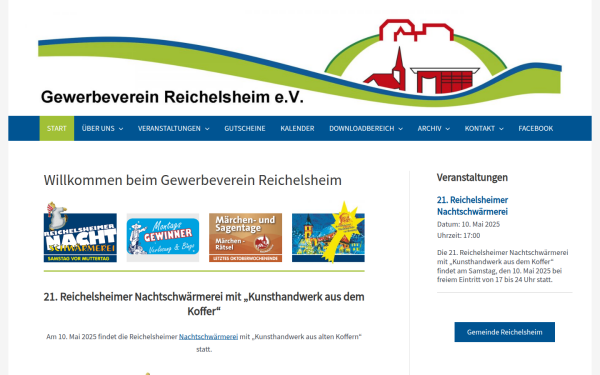Image resolution: width=600 pixels, height=375 pixels.
Task: Open the Reichelsheimer Nachtschwärmerei banner image
Action: tap(80, 233)
